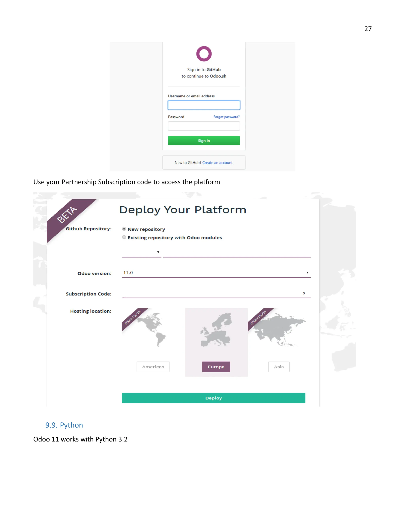This screenshot has height=532, width=411.
Task: Click the Username or email address field
Action: (204, 105)
